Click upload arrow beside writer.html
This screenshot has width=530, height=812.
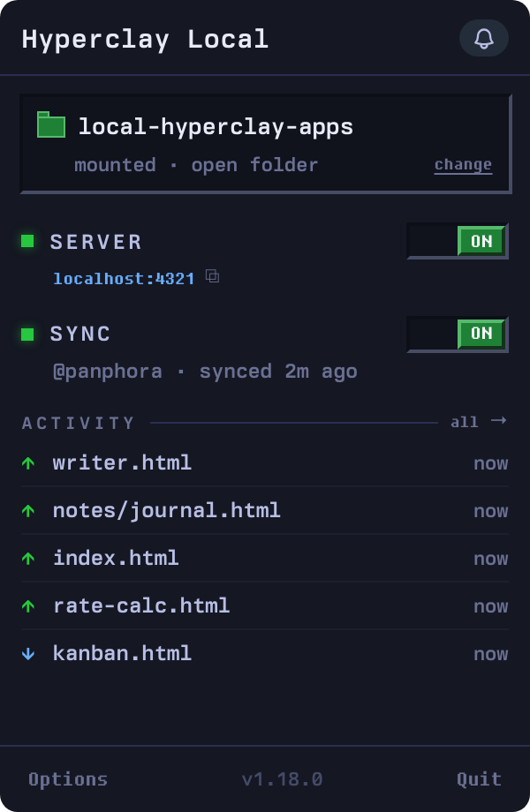coord(28,463)
